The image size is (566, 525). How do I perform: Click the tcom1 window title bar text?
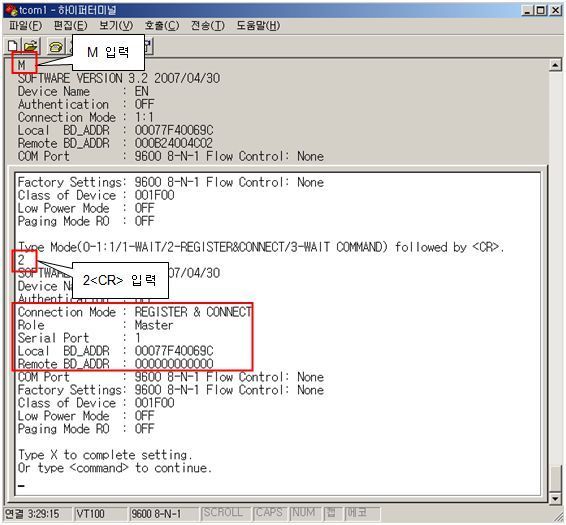click(x=68, y=10)
